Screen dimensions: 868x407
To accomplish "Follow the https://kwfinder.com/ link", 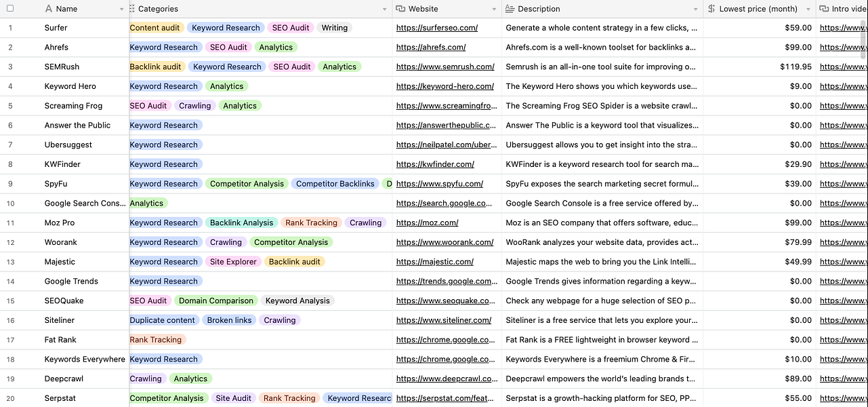I will pyautogui.click(x=435, y=164).
